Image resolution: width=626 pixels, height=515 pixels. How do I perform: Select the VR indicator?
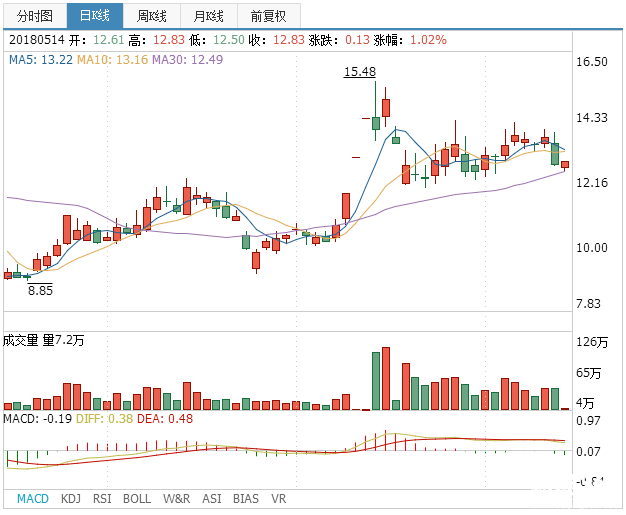(279, 499)
